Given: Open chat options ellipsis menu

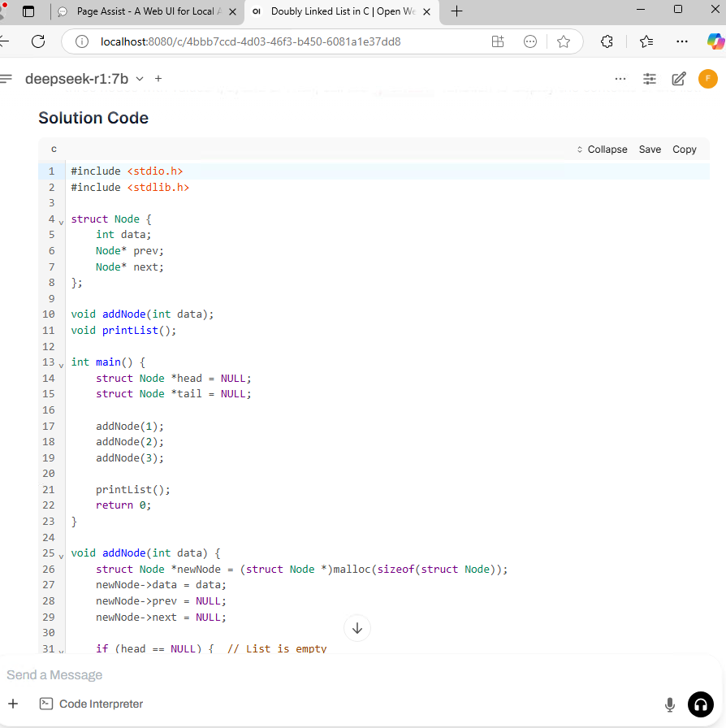Looking at the screenshot, I should pos(620,79).
